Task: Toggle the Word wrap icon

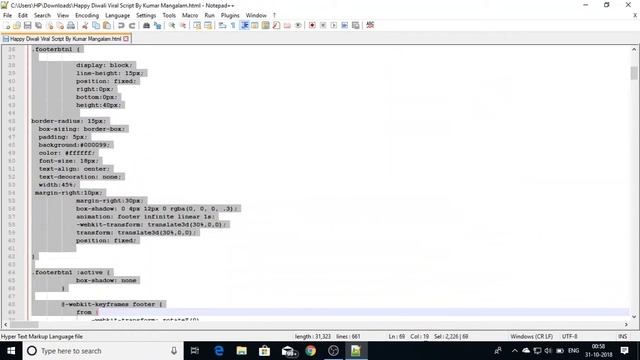Action: click(x=222, y=25)
